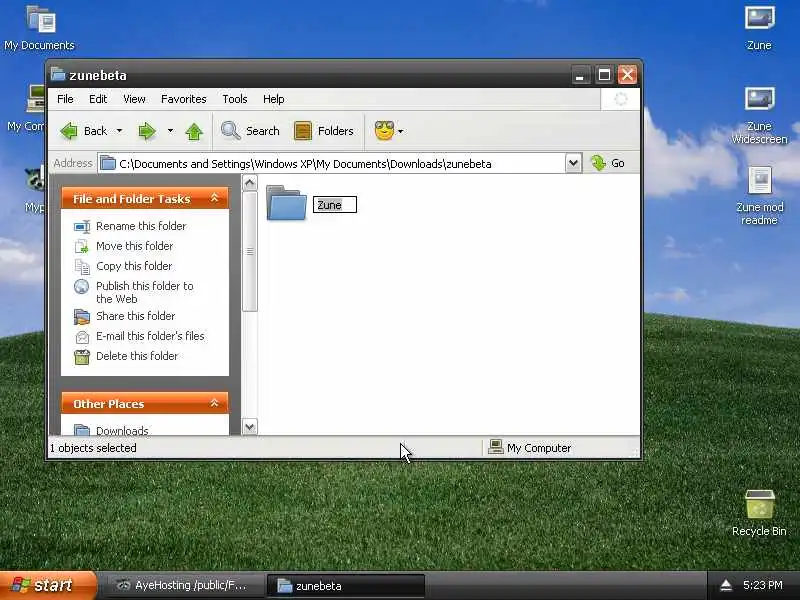
Task: Click the zunebeta taskbar button
Action: (345, 585)
